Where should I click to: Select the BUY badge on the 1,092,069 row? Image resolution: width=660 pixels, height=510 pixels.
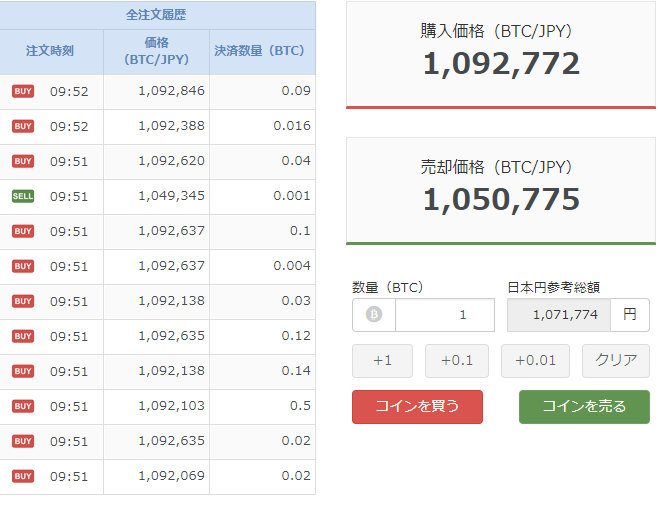(x=23, y=477)
